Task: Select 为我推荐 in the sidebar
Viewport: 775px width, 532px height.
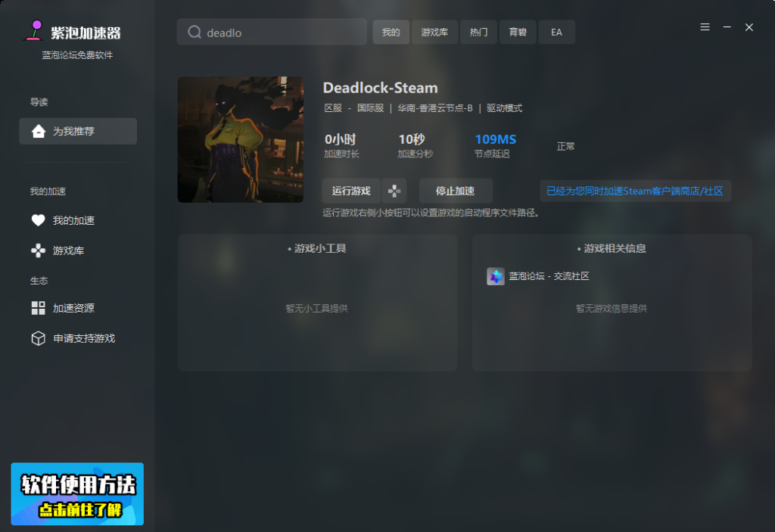Action: tap(78, 131)
